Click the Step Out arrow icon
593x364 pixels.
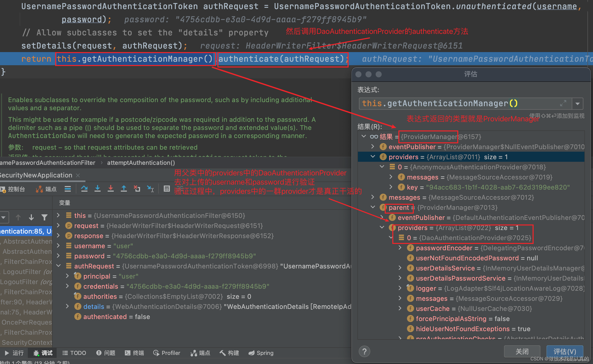tap(124, 189)
